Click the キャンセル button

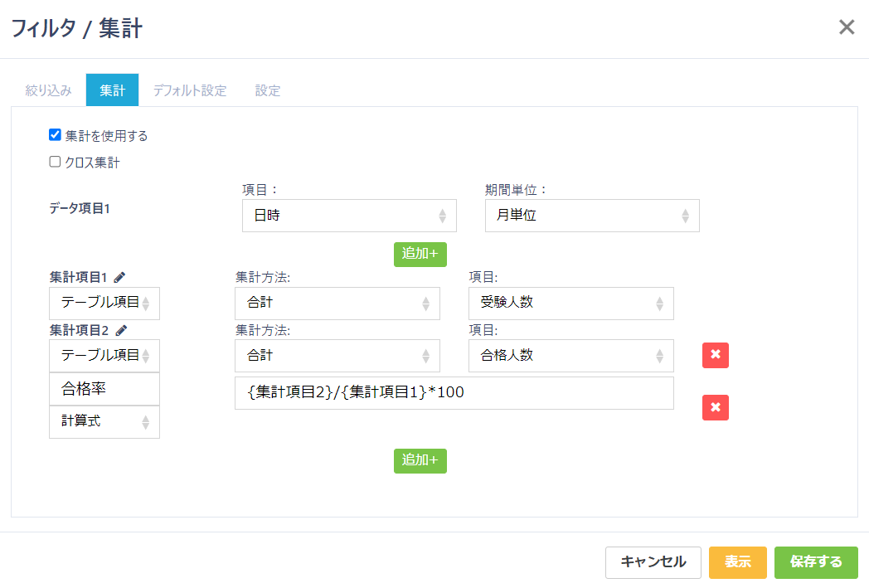tap(653, 562)
